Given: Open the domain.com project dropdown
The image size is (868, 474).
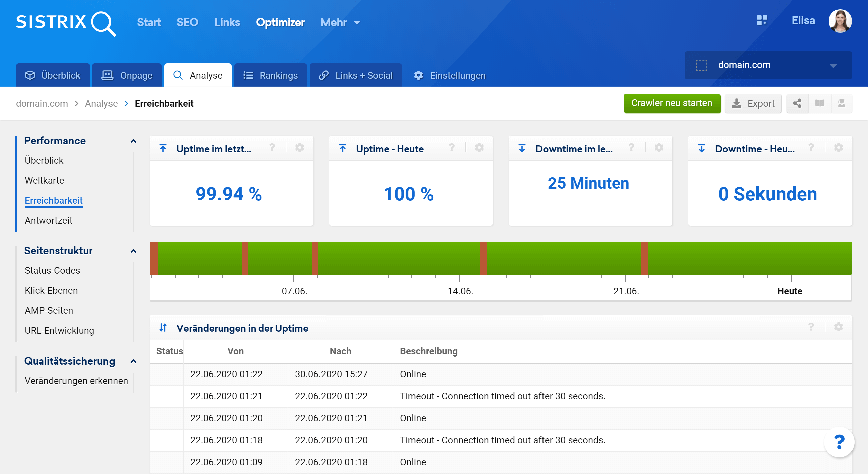Looking at the screenshot, I should [768, 65].
